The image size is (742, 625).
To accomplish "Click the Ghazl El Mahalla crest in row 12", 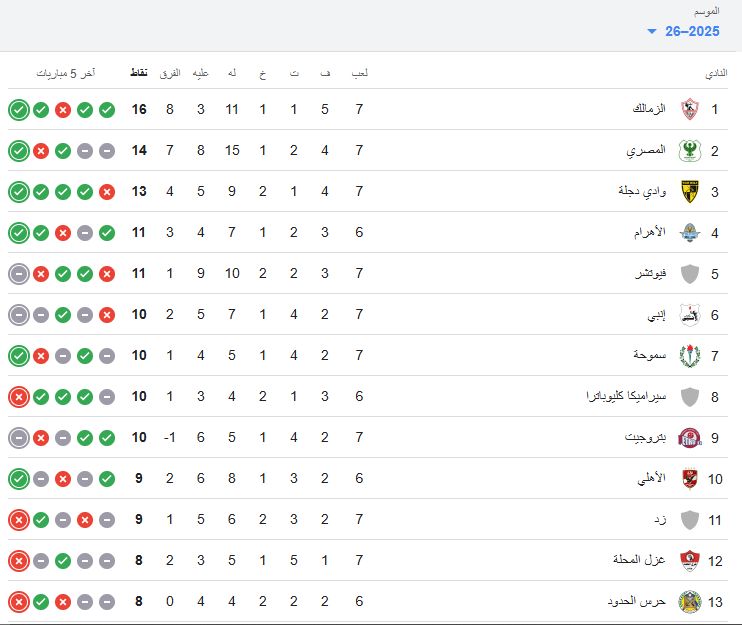I will tap(689, 561).
